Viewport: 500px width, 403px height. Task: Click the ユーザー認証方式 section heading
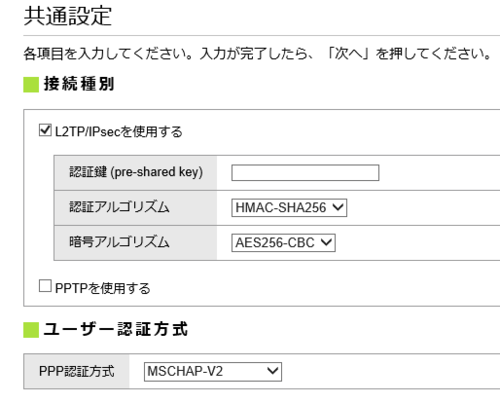pos(116,329)
